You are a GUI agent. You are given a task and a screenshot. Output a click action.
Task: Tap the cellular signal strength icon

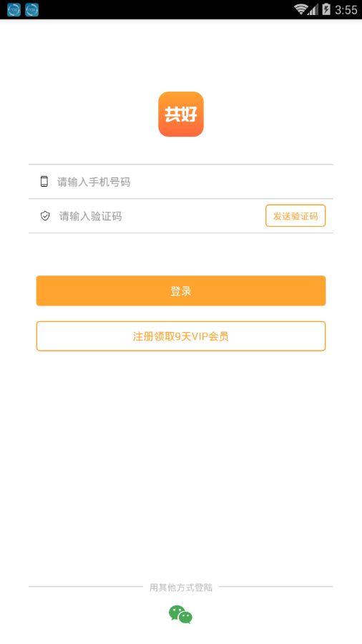tap(313, 9)
